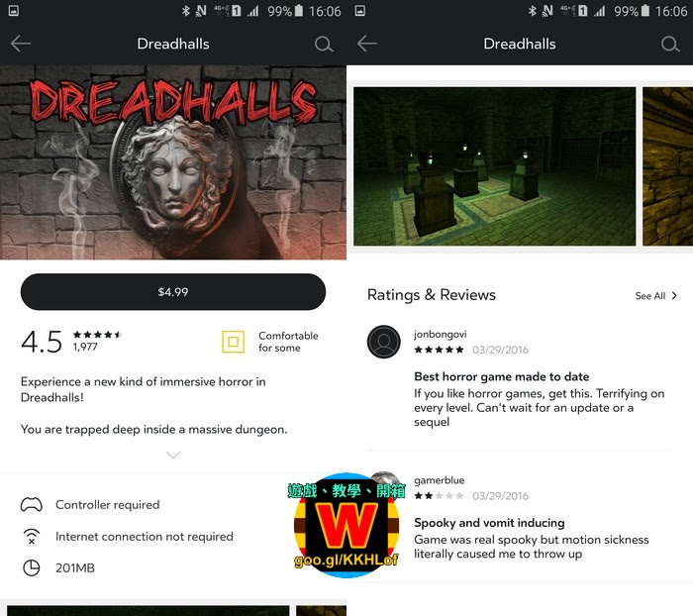Tap the back arrow on right Dreadhalls screen
Screen dimensions: 693x616
point(367,44)
